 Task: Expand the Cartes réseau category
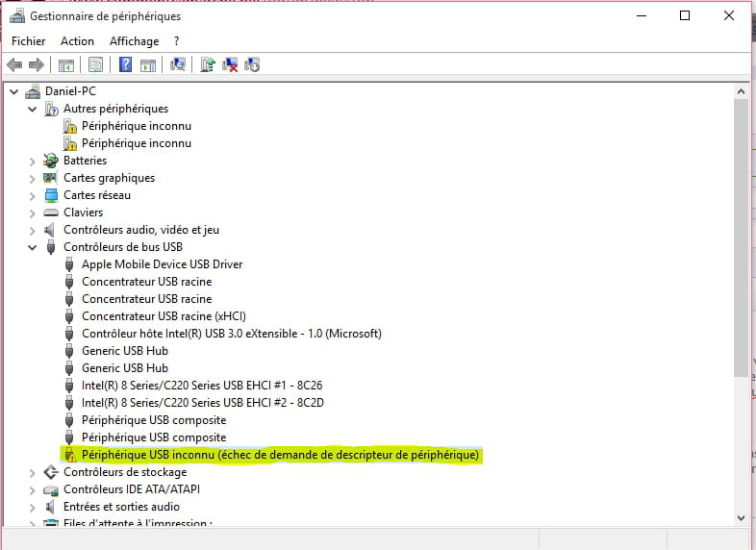pos(33,195)
